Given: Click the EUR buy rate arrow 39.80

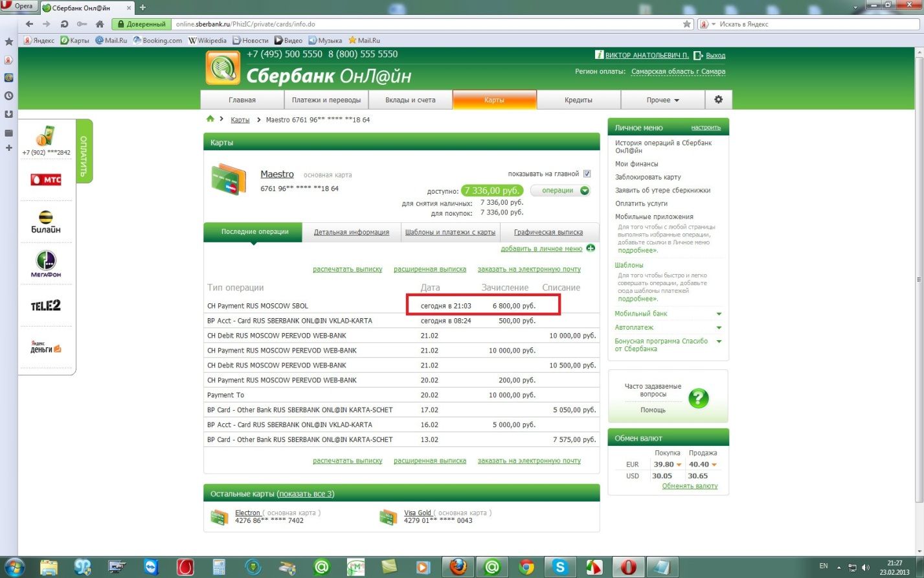Looking at the screenshot, I should pyautogui.click(x=679, y=465).
